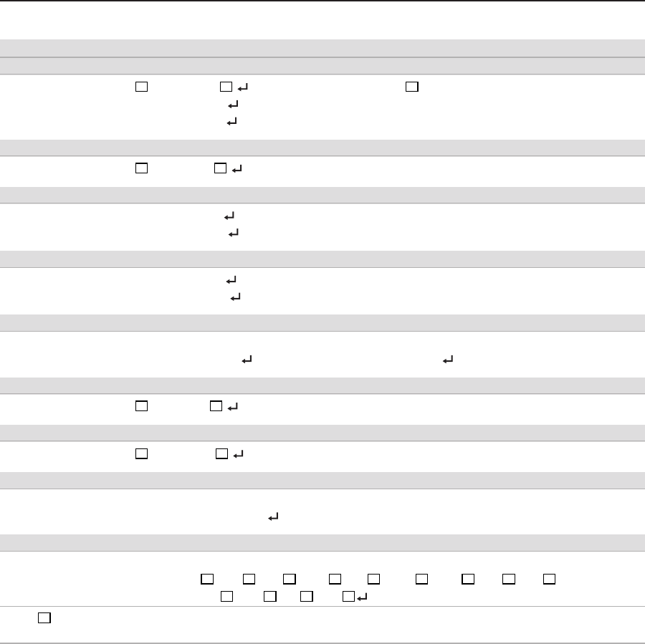This screenshot has width=645, height=644.
Task: Click the return arrow directly below the top checkbox row
Action: click(232, 105)
